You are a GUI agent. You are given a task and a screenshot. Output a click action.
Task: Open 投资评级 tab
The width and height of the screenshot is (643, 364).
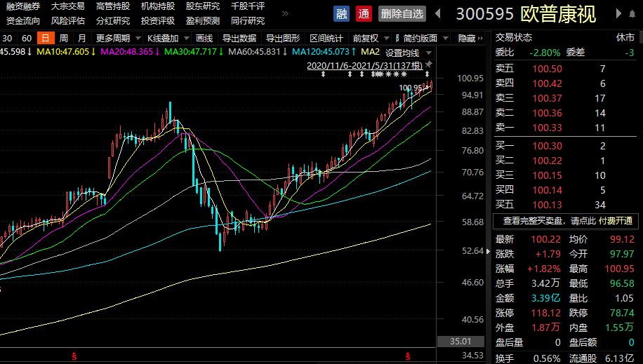pos(158,20)
